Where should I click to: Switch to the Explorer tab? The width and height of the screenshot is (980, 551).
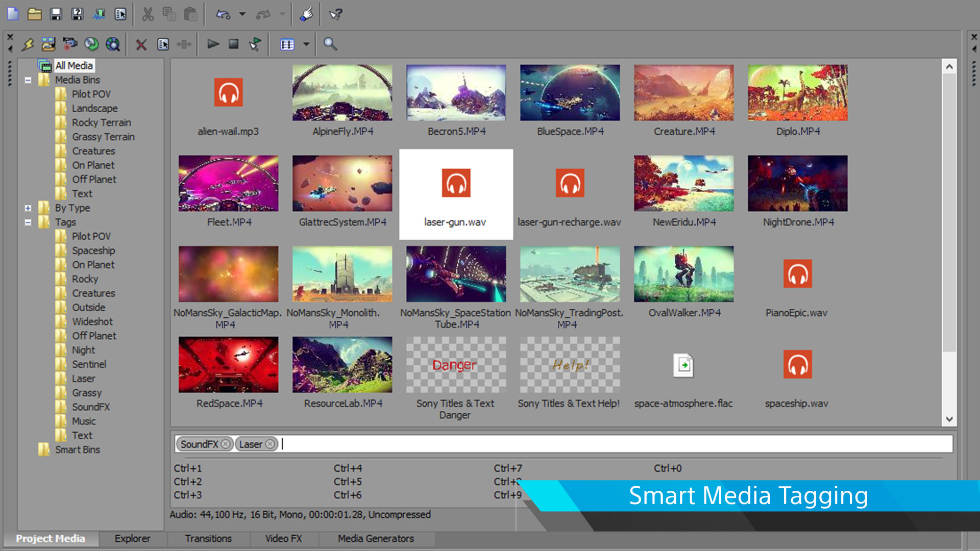[132, 539]
